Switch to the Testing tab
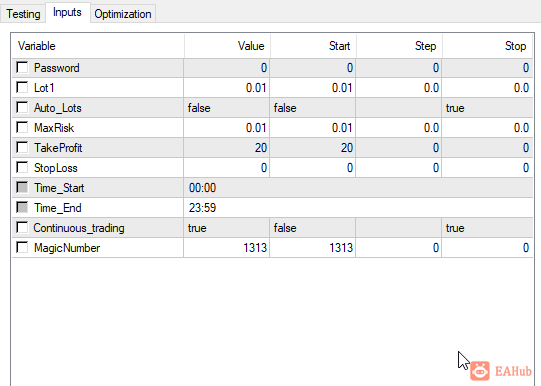 point(23,14)
